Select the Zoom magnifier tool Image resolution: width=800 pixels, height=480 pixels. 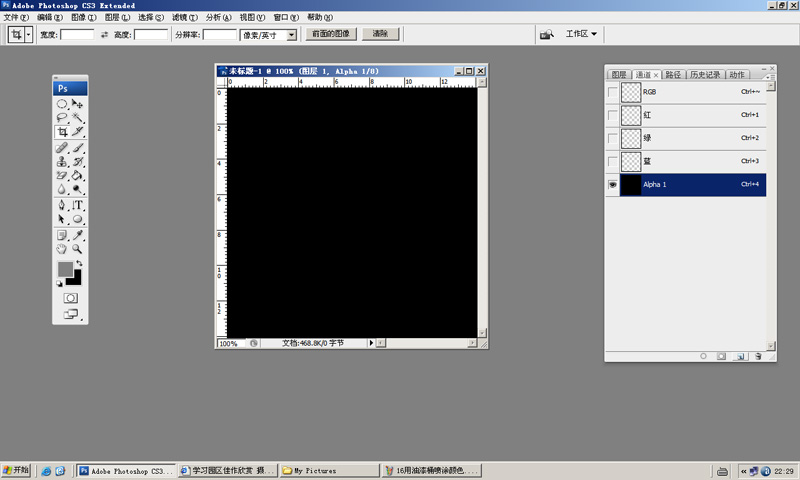[78, 248]
